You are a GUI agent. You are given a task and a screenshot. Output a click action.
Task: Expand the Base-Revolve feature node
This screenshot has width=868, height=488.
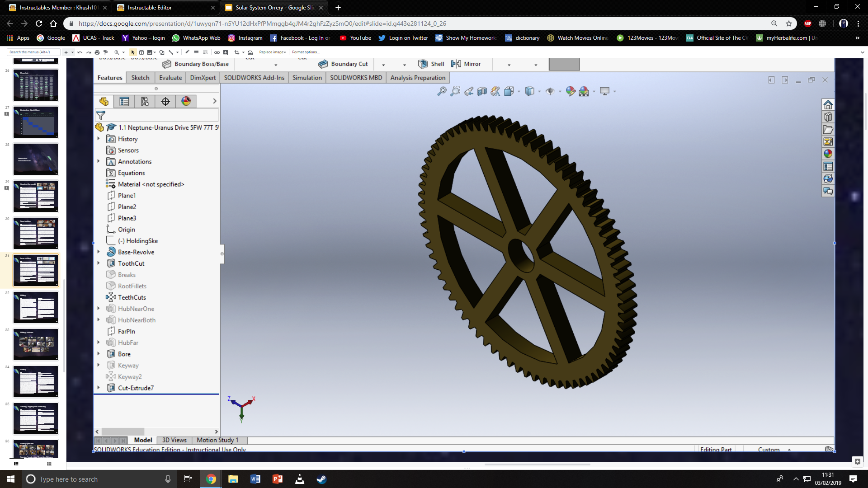point(99,252)
